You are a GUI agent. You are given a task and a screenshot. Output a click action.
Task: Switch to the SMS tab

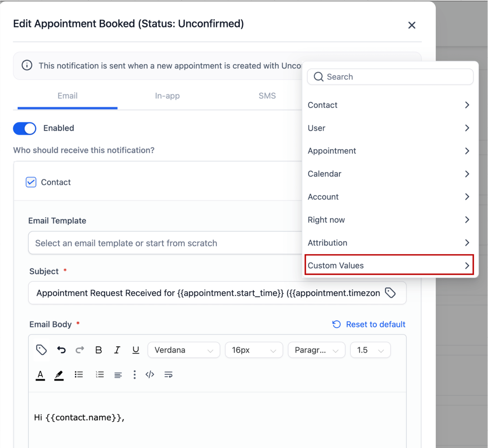click(x=267, y=96)
